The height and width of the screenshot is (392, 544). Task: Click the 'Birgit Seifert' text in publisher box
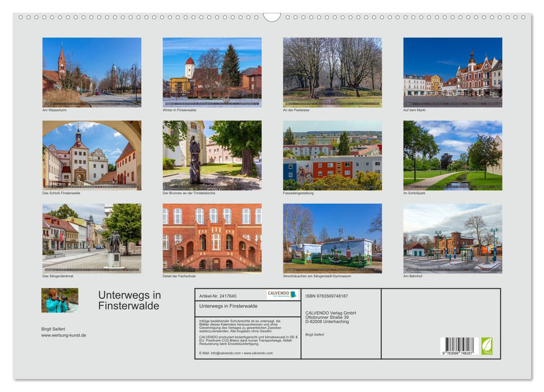(x=315, y=334)
